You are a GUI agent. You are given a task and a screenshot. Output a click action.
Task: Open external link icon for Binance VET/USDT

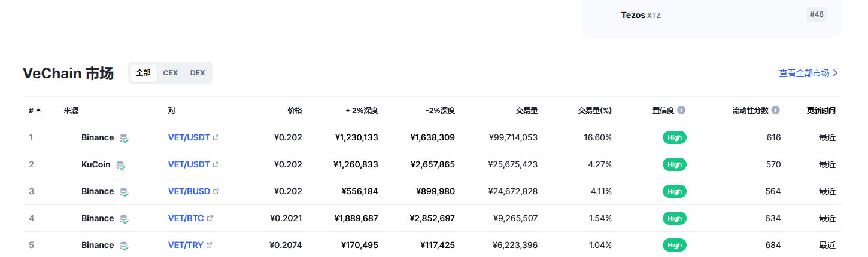click(x=216, y=137)
